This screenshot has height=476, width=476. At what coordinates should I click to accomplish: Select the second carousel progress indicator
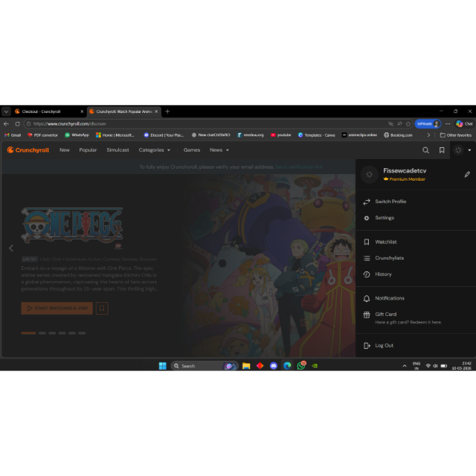pos(42,333)
